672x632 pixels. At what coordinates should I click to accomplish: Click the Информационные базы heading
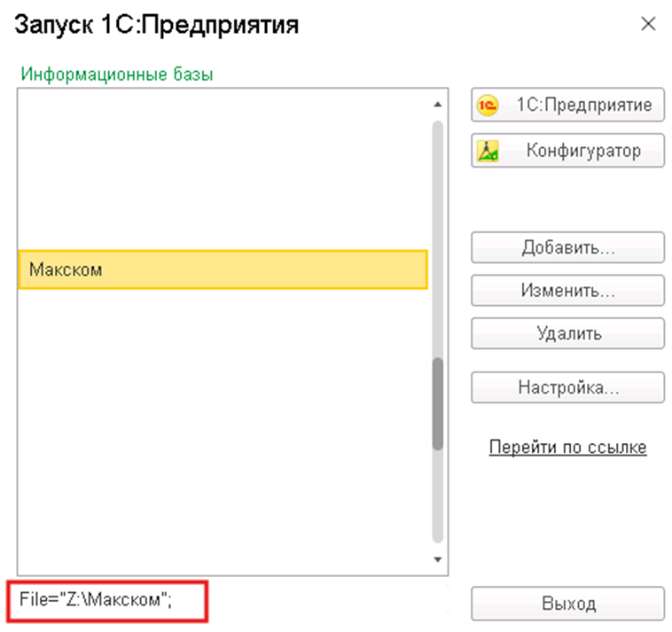coord(116,74)
